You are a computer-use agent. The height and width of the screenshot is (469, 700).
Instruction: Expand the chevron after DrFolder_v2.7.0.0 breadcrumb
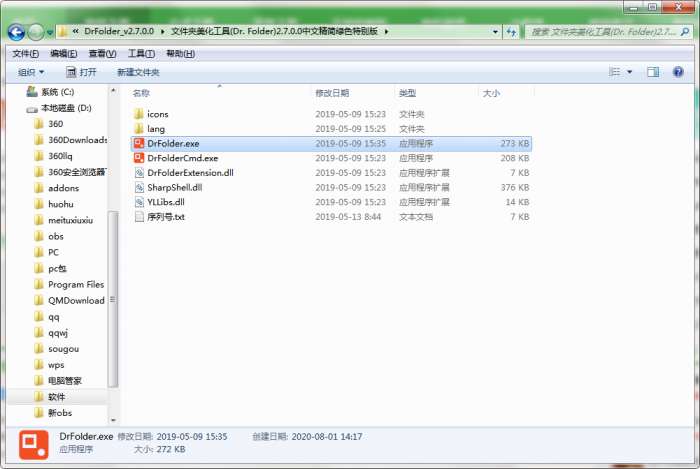click(x=162, y=31)
